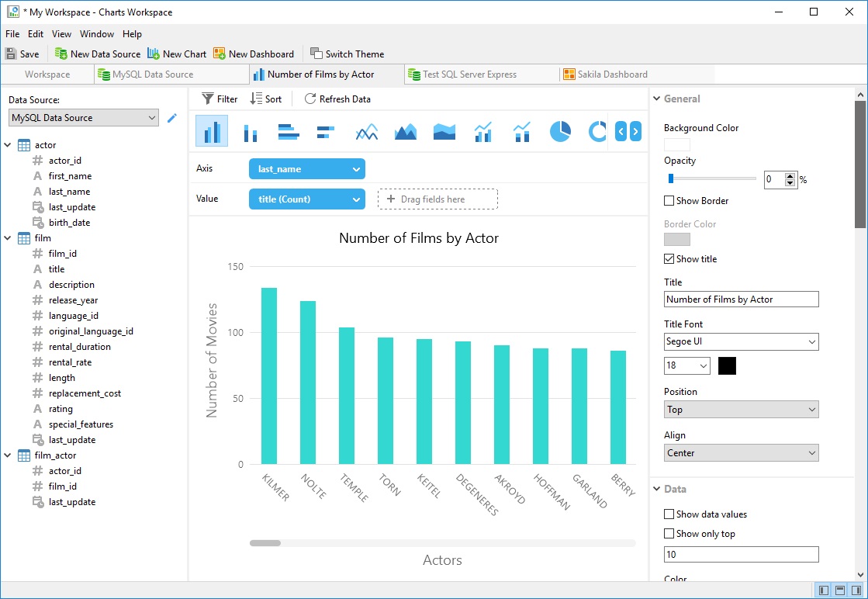Toggle the right panel layout icon in status bar
Viewport: 868px width, 599px height.
(856, 590)
